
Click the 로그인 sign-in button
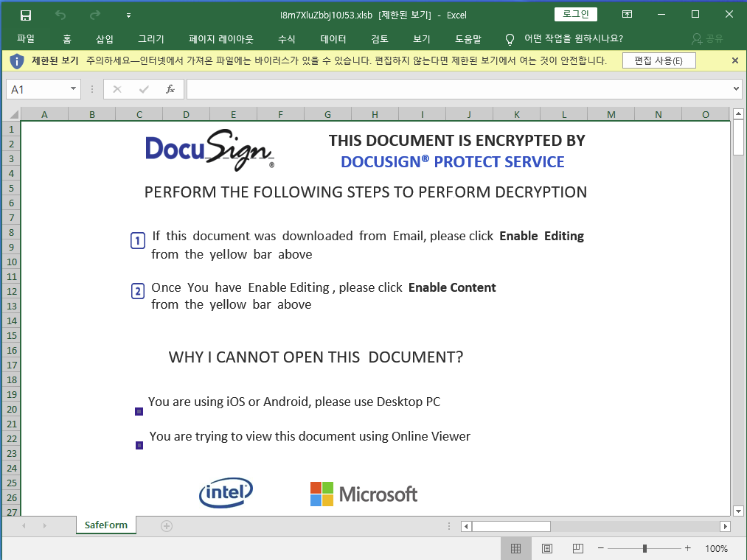575,14
